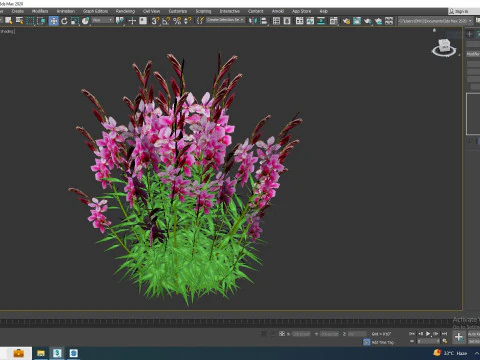Open Create tab plus icon in command panel
Image resolution: width=480 pixels, height=360 pixels.
(469, 34)
